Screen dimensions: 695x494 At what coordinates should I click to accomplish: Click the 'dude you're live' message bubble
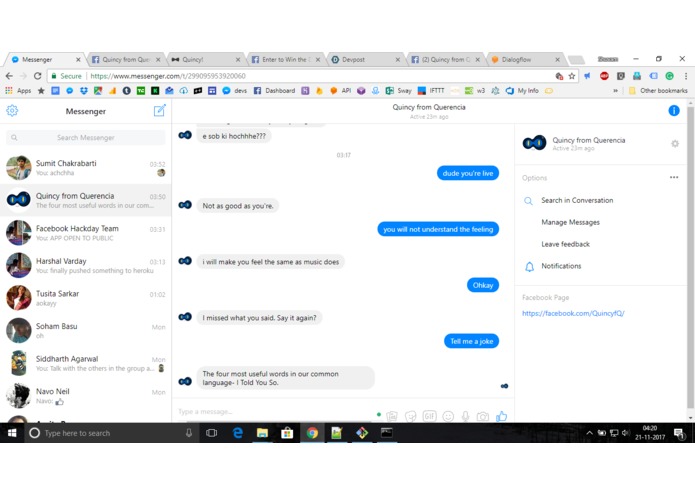coord(468,173)
